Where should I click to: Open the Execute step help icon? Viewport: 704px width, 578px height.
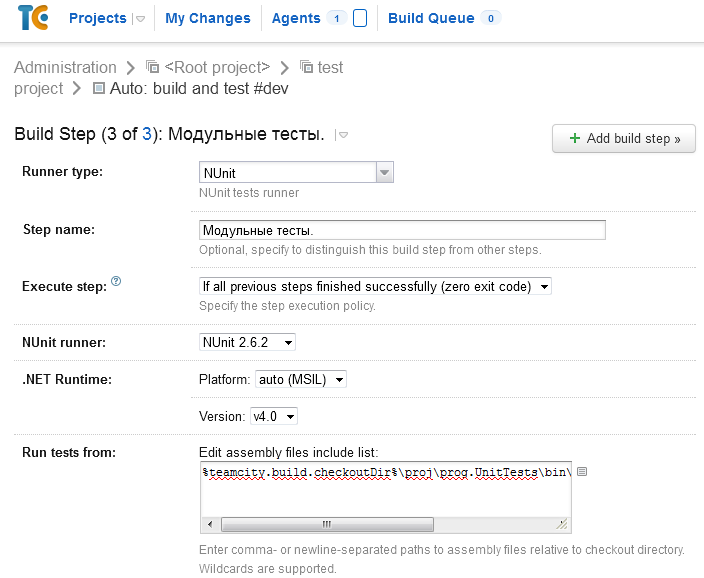pyautogui.click(x=116, y=282)
